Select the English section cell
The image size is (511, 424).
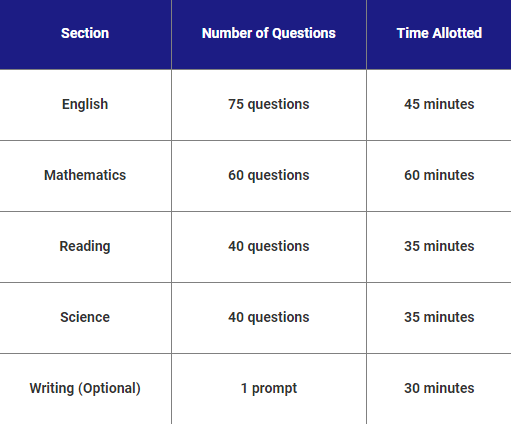coord(85,104)
